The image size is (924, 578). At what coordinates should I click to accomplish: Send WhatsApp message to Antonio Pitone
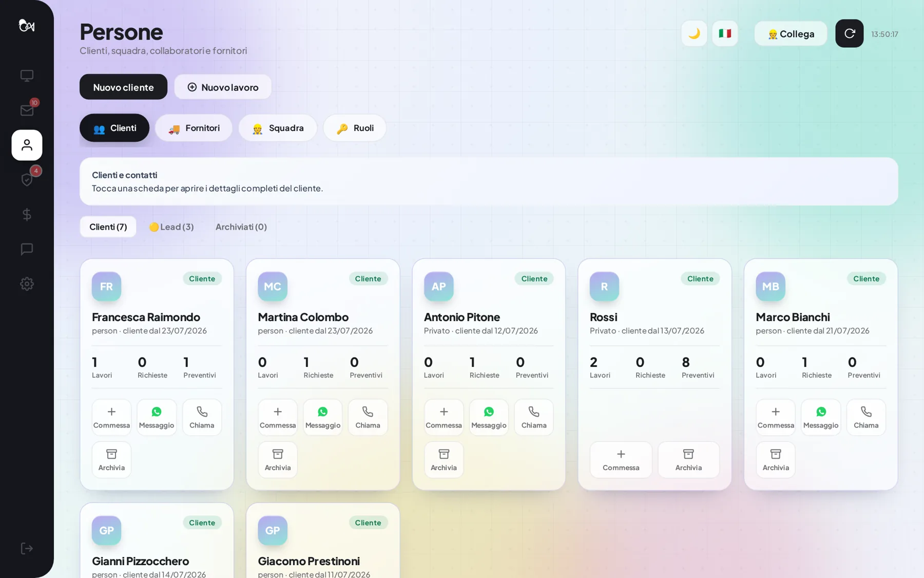point(489,417)
